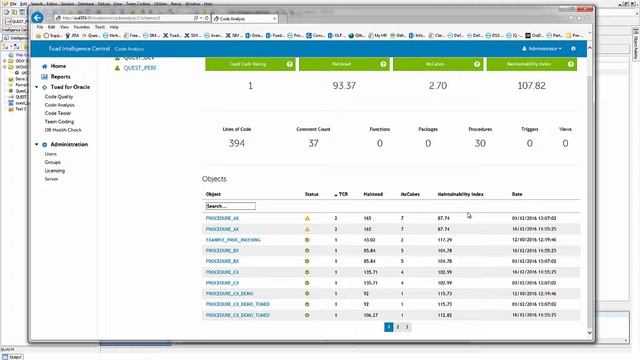Click page scrollbar up arrow
Viewport: 640px width, 360px height.
tap(589, 48)
